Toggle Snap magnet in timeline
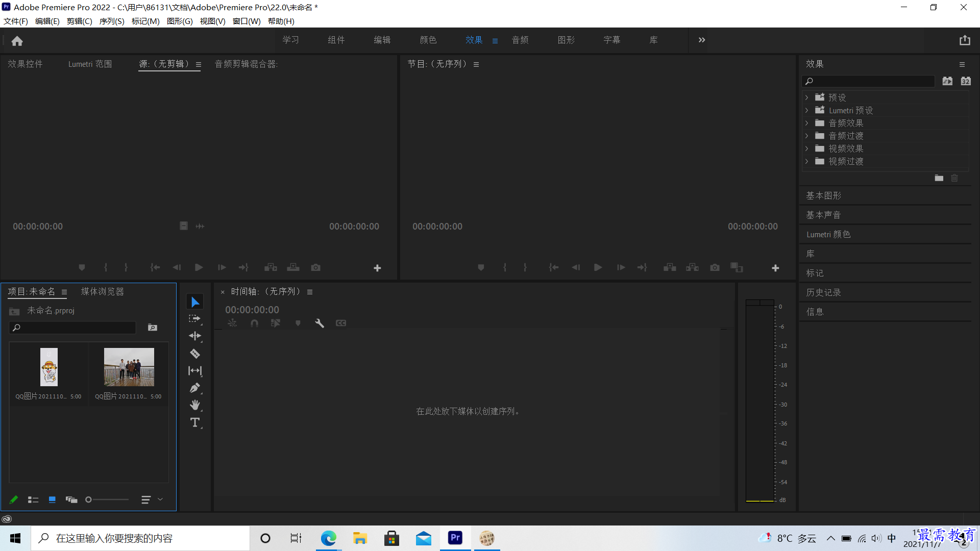 click(x=254, y=323)
